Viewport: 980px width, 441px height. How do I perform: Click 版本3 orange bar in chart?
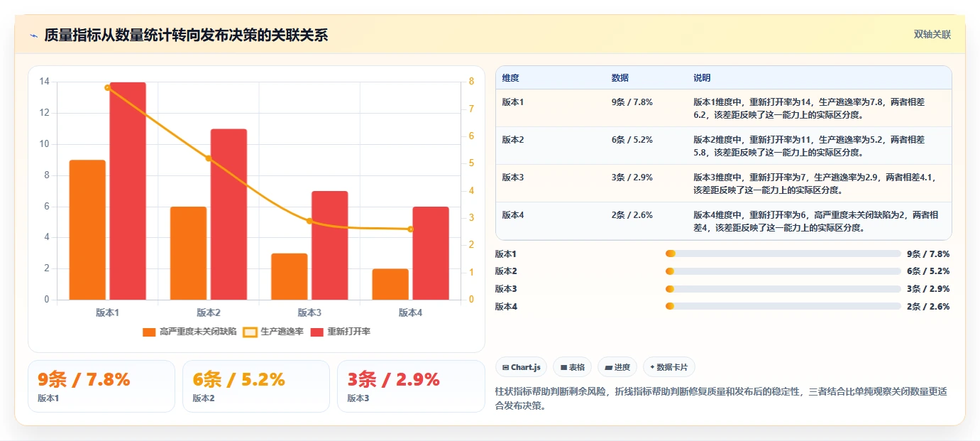click(290, 277)
